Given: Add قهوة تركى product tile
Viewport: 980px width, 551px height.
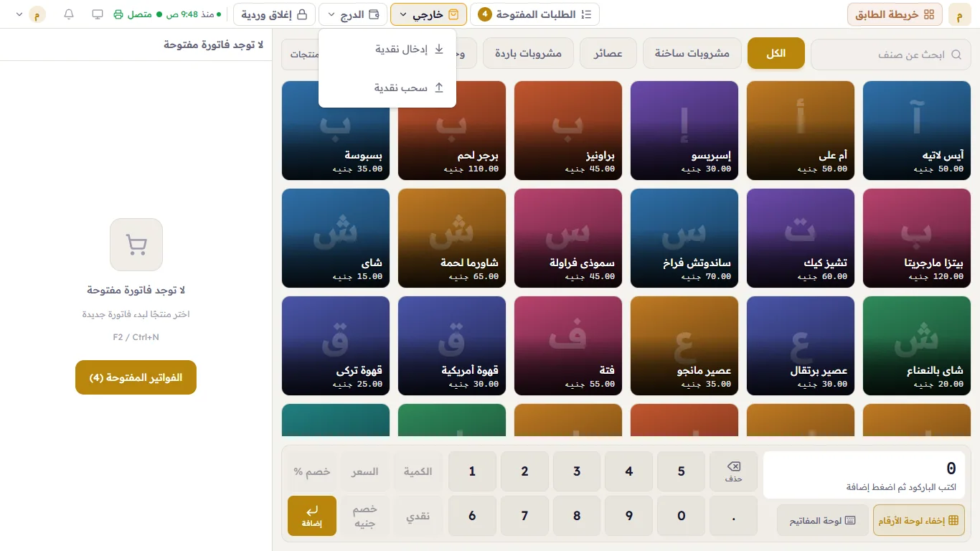Looking at the screenshot, I should point(336,346).
